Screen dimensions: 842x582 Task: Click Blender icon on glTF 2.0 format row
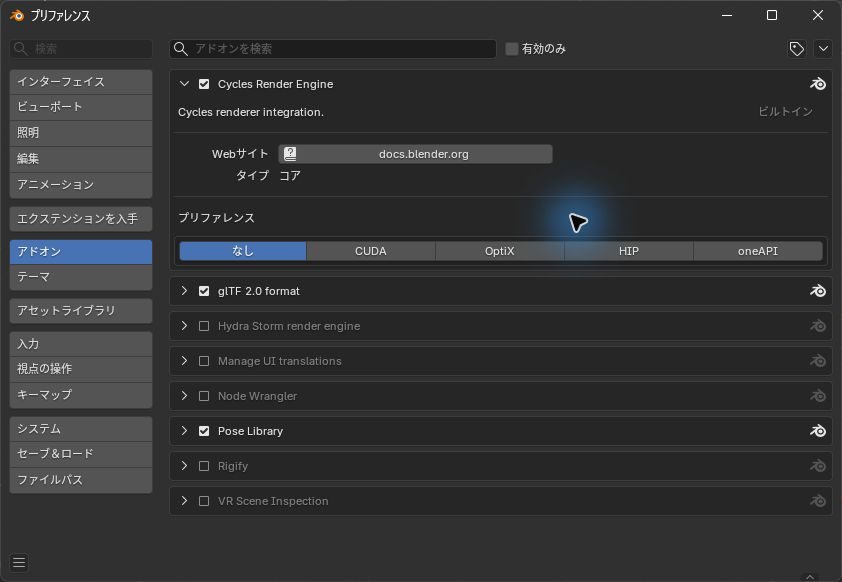click(817, 291)
